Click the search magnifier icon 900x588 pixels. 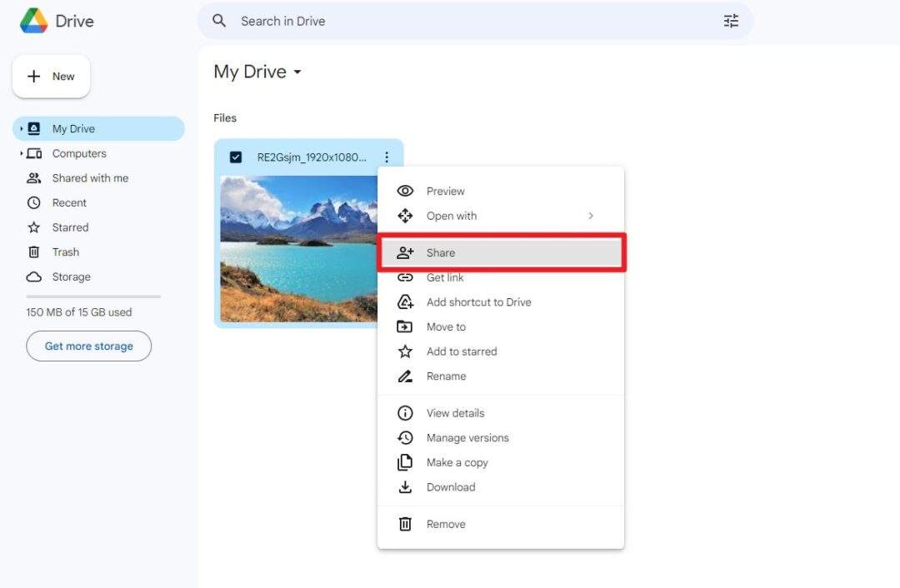coord(219,21)
